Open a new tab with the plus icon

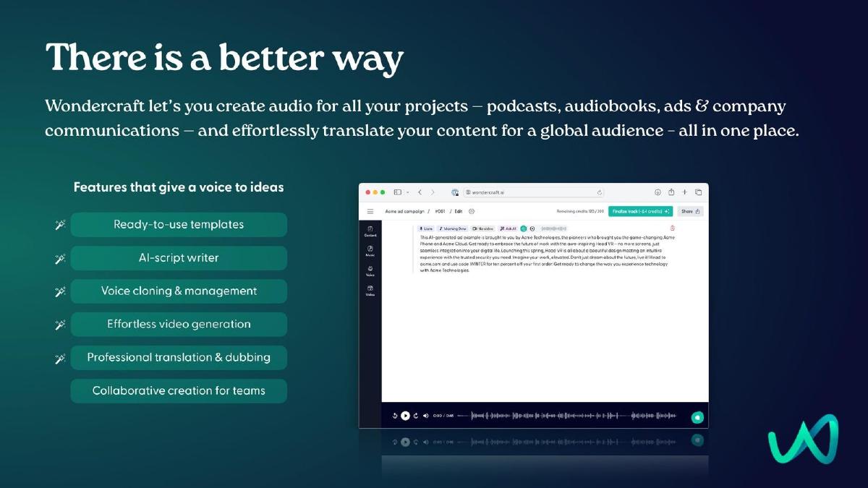(x=685, y=192)
